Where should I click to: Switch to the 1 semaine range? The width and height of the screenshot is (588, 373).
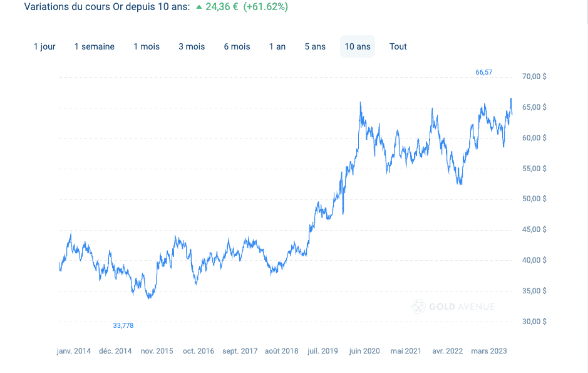point(94,46)
